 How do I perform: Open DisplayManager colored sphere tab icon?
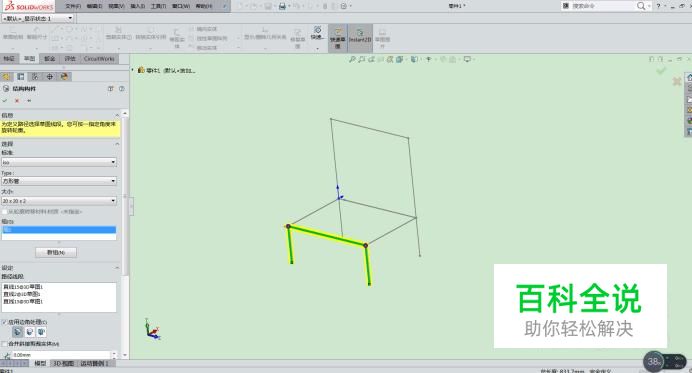click(x=64, y=77)
